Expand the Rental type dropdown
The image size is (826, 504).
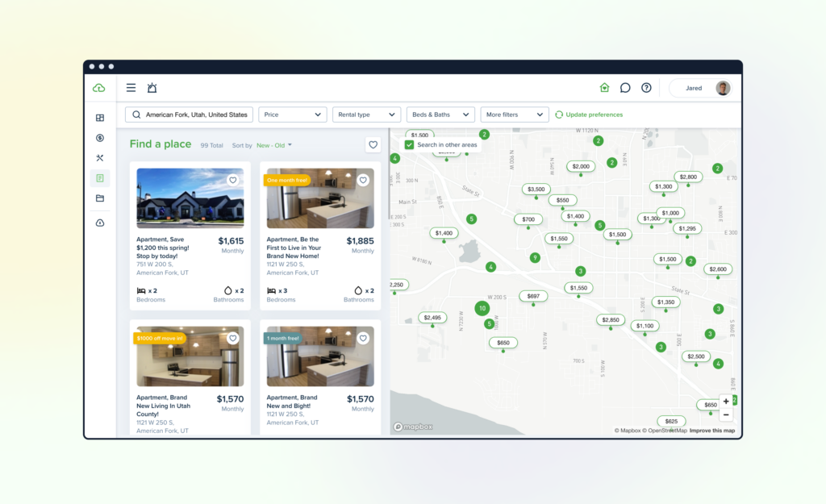(367, 115)
